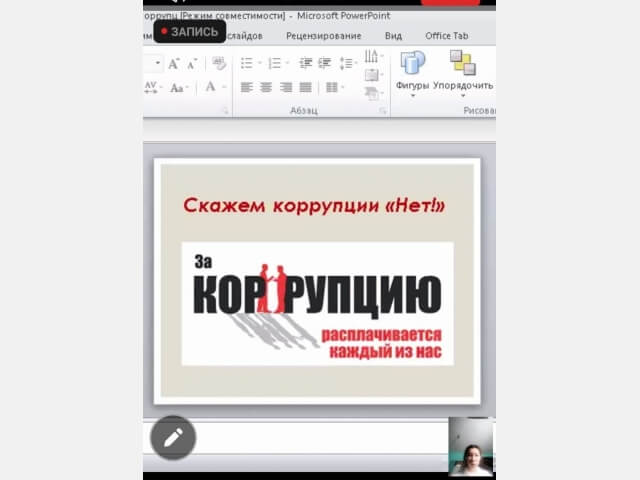
Task: Click the slide notes field below the slide
Action: tap(296, 438)
